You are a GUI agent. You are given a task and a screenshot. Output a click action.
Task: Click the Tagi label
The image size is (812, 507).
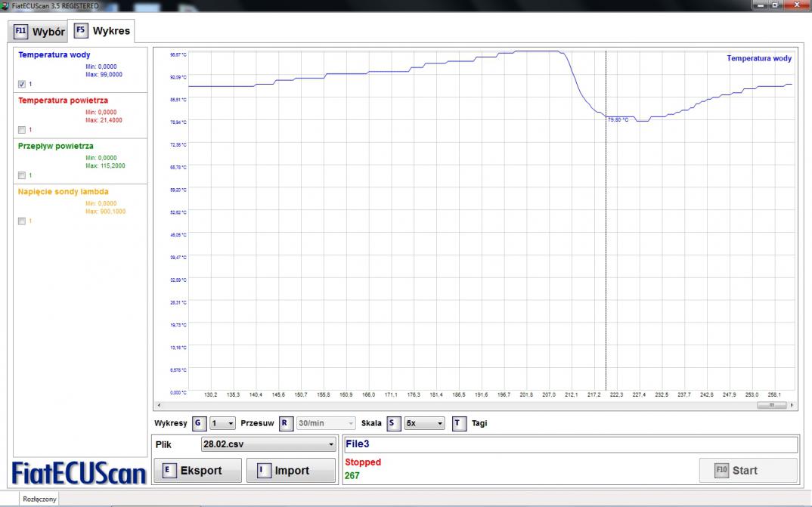click(479, 423)
